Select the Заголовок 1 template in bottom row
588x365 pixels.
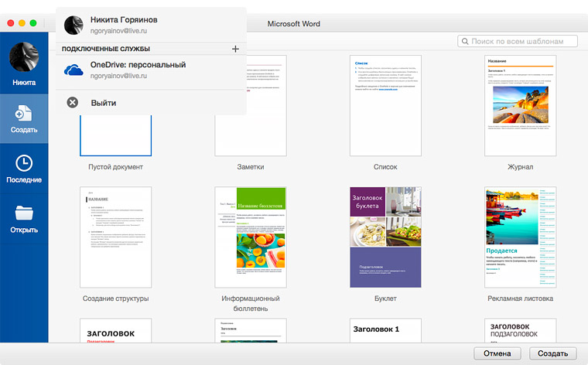point(385,330)
